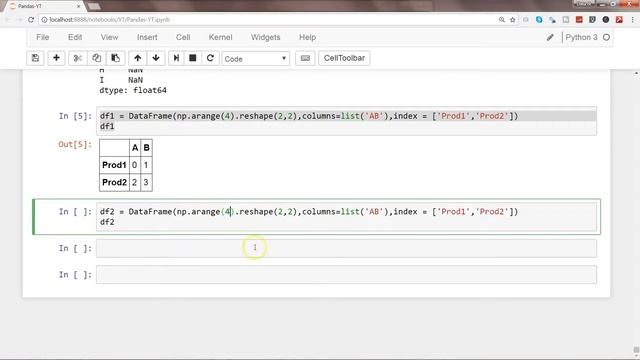The height and width of the screenshot is (360, 640).
Task: Open the Help menu
Action: 307,37
